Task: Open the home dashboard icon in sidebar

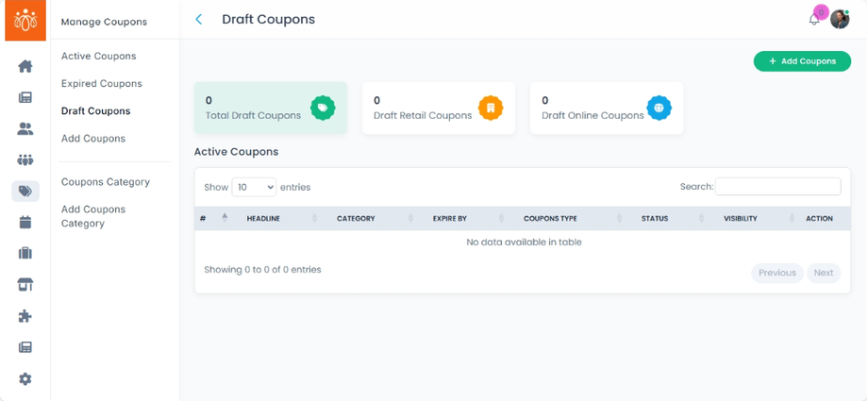Action: (x=25, y=66)
